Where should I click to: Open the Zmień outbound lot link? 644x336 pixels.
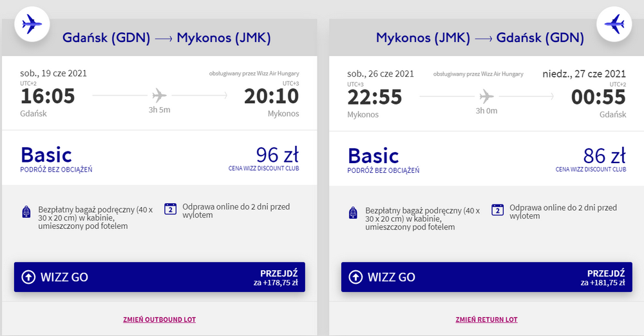(x=159, y=319)
